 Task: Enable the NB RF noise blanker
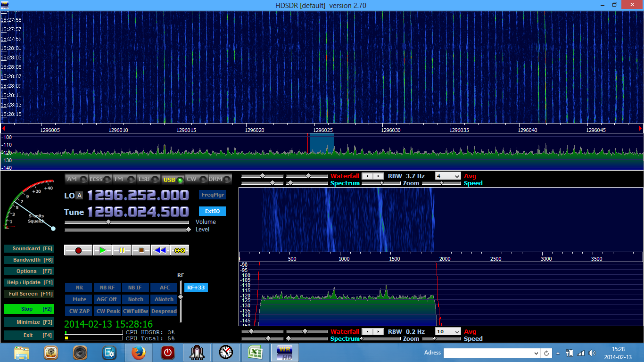coord(107,288)
